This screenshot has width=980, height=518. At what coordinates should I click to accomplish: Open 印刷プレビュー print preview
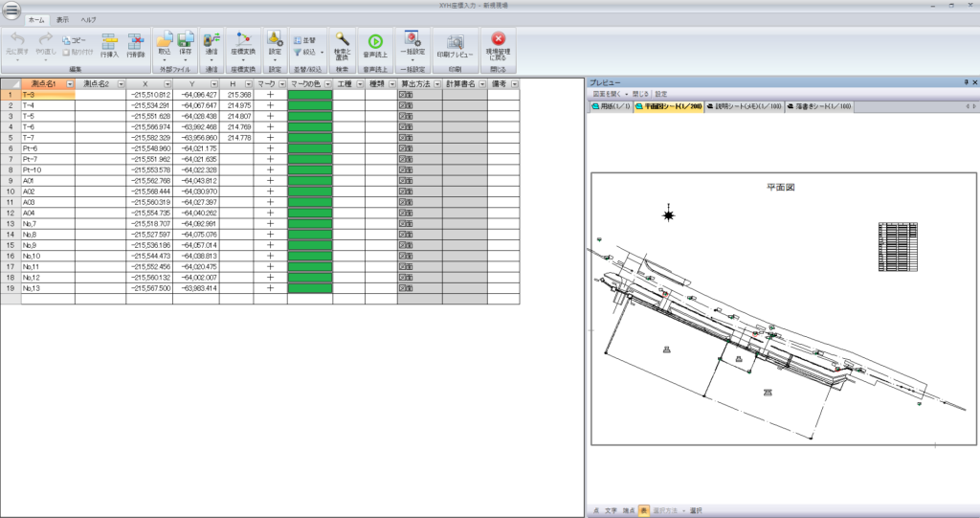click(x=455, y=42)
